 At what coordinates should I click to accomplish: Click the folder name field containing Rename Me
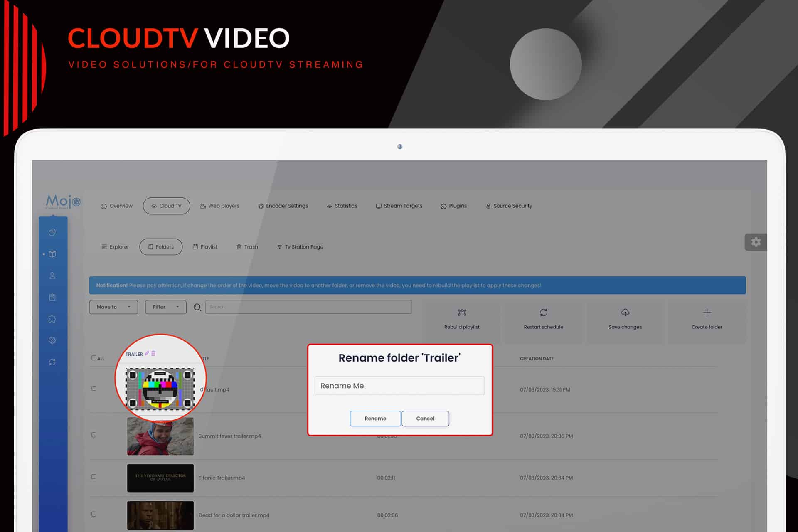[399, 386]
